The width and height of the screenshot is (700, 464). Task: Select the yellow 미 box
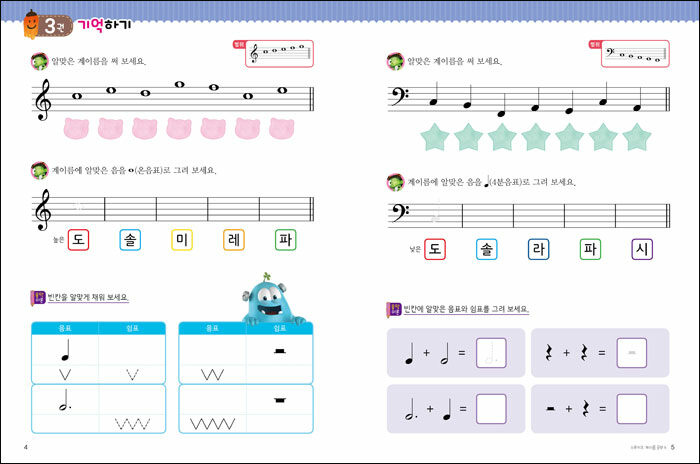coord(181,240)
